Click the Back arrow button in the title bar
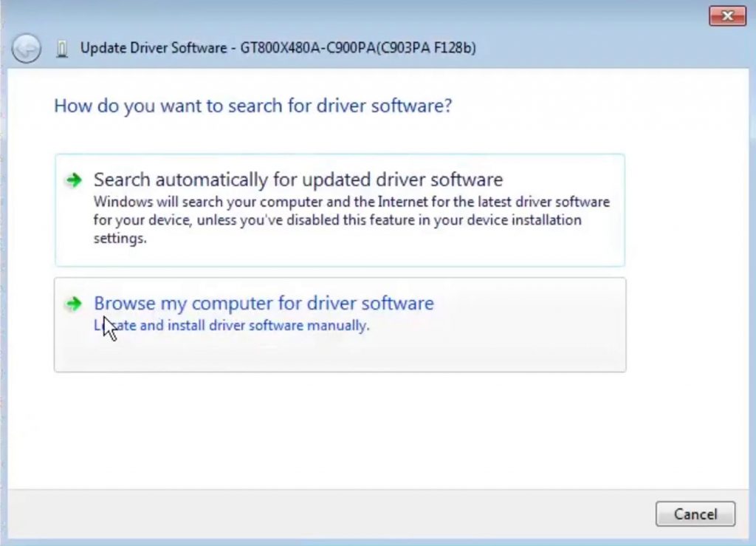The image size is (756, 546). click(x=27, y=49)
